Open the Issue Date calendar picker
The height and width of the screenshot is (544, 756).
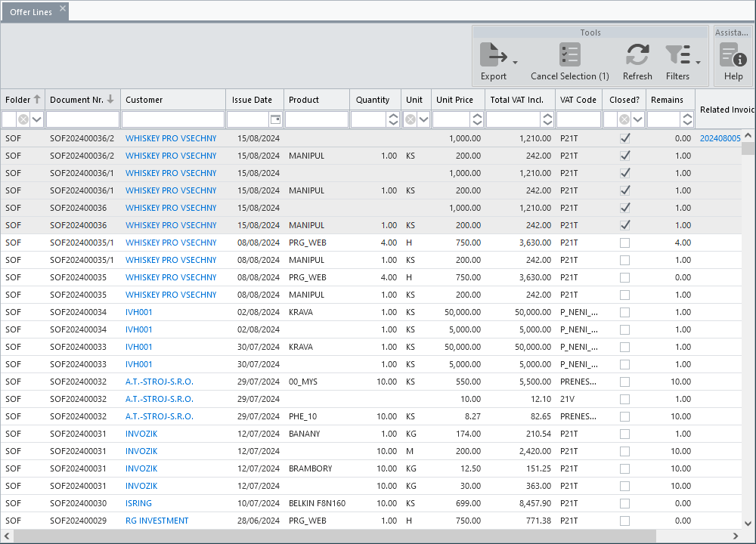coord(275,119)
